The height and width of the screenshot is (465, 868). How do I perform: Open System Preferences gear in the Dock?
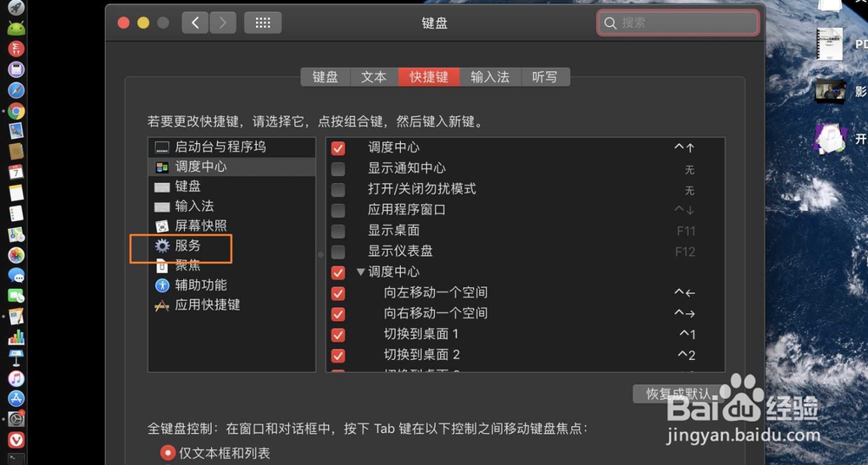pyautogui.click(x=16, y=419)
